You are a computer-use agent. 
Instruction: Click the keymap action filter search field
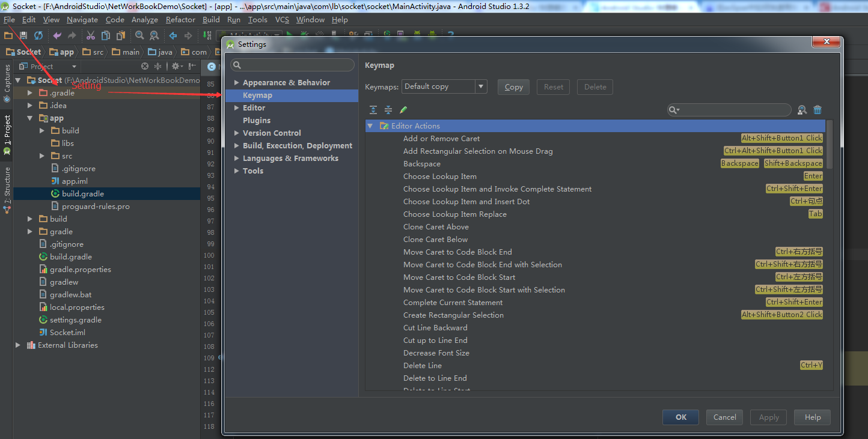pyautogui.click(x=729, y=110)
